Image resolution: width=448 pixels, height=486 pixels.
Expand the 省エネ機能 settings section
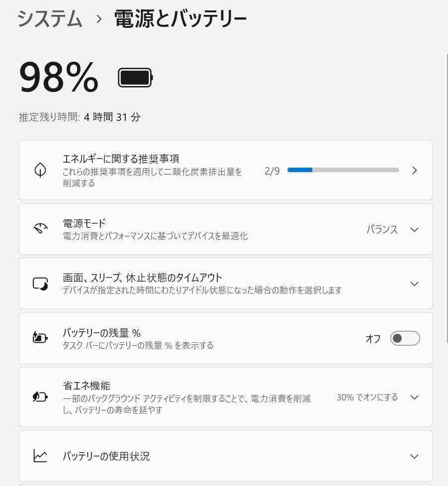414,397
